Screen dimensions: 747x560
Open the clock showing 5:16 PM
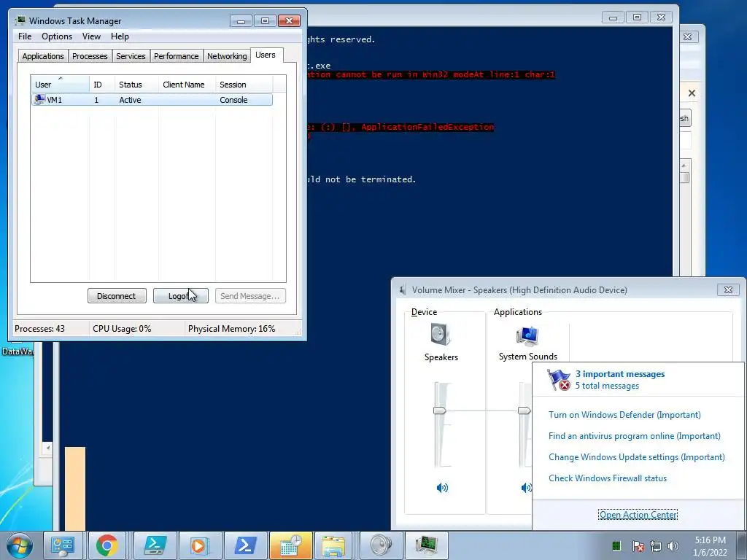(710, 546)
